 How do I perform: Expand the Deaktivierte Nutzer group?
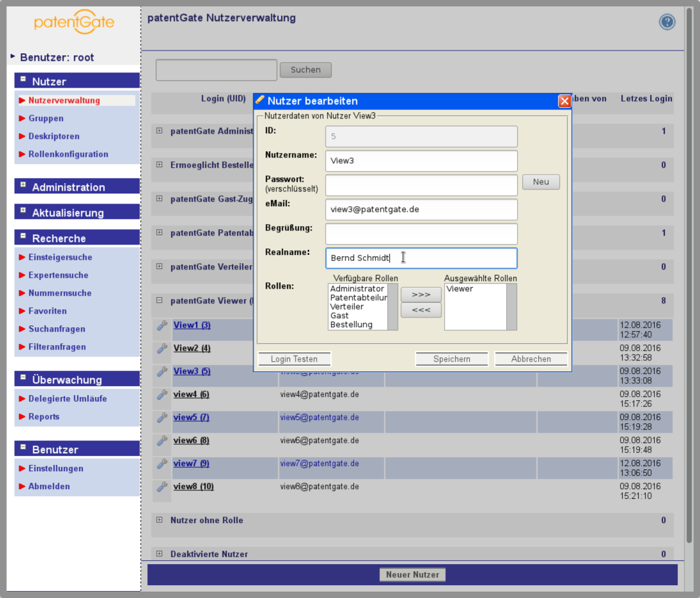159,554
